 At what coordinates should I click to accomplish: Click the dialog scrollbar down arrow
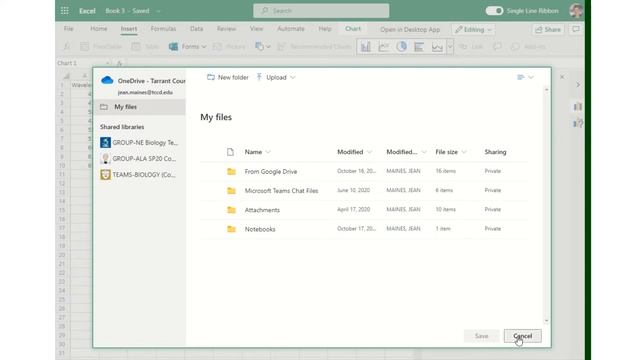pyautogui.click(x=547, y=321)
